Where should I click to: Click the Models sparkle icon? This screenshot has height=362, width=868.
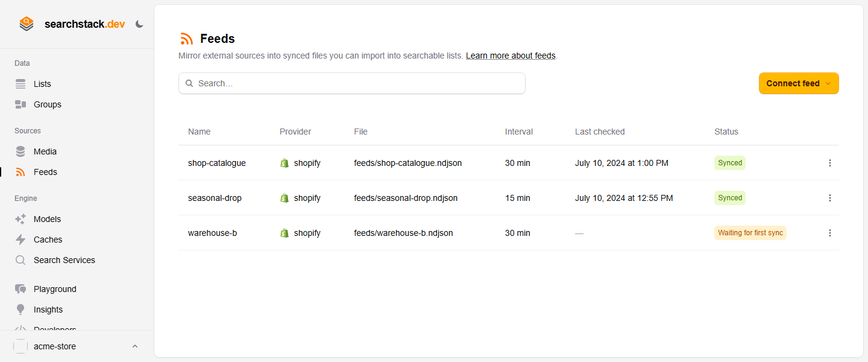pos(20,219)
